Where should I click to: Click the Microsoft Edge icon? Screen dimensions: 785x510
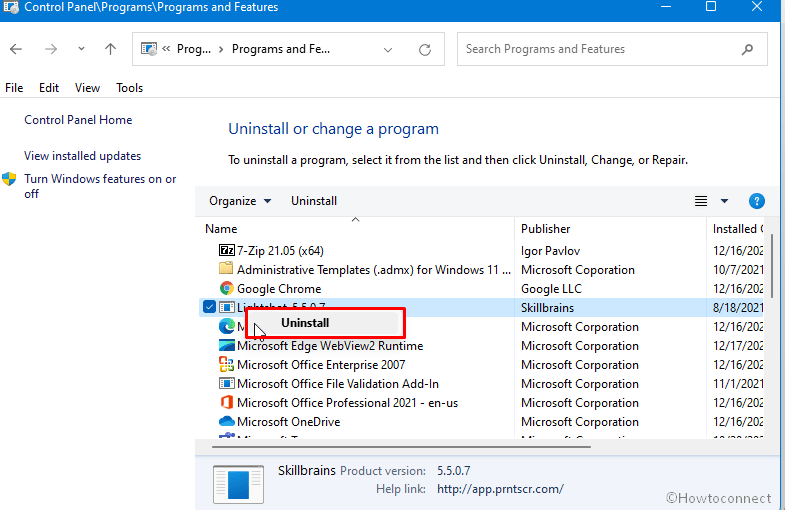(x=227, y=326)
